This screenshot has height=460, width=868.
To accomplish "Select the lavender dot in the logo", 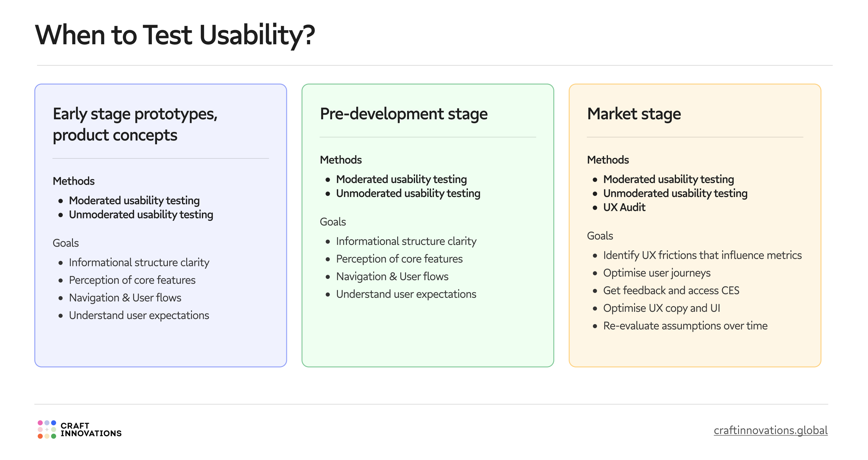I will point(48,423).
